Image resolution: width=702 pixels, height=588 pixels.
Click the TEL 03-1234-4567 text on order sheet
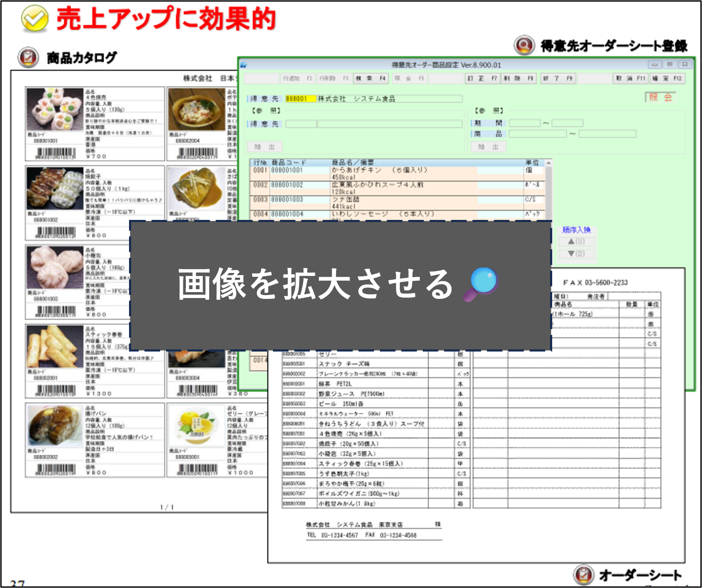[x=333, y=535]
